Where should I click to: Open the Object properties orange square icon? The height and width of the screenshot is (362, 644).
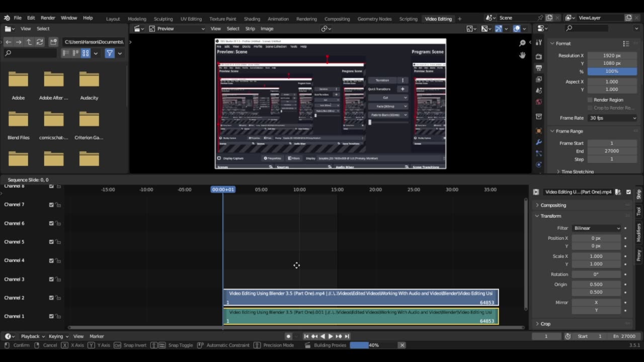(x=539, y=131)
